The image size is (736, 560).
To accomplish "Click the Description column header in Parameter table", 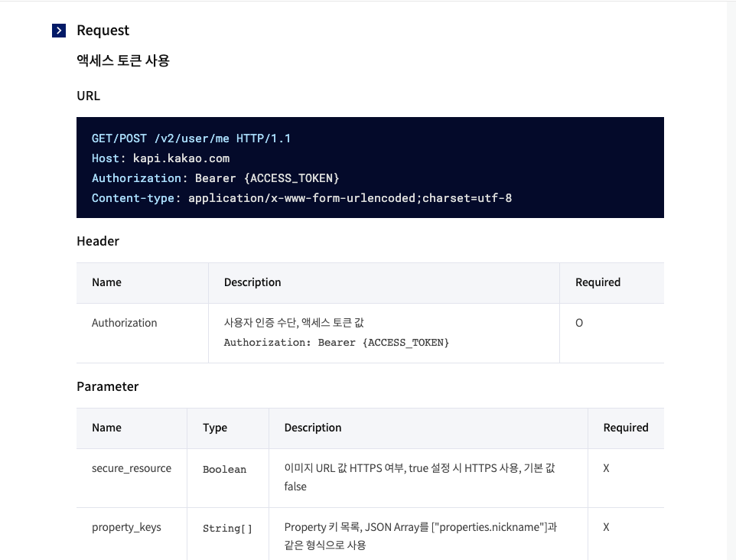I will coord(313,428).
